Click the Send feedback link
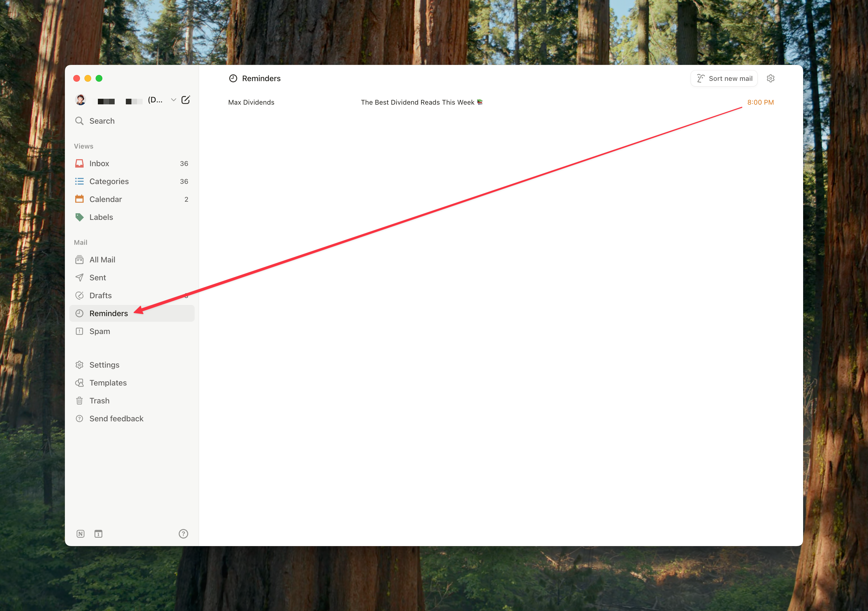 [x=116, y=419]
